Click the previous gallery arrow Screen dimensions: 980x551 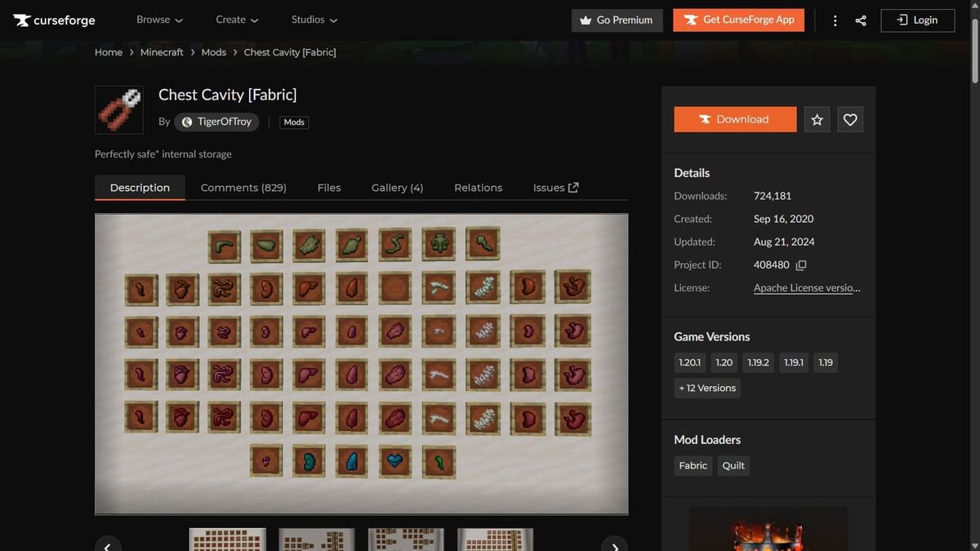[x=108, y=544]
